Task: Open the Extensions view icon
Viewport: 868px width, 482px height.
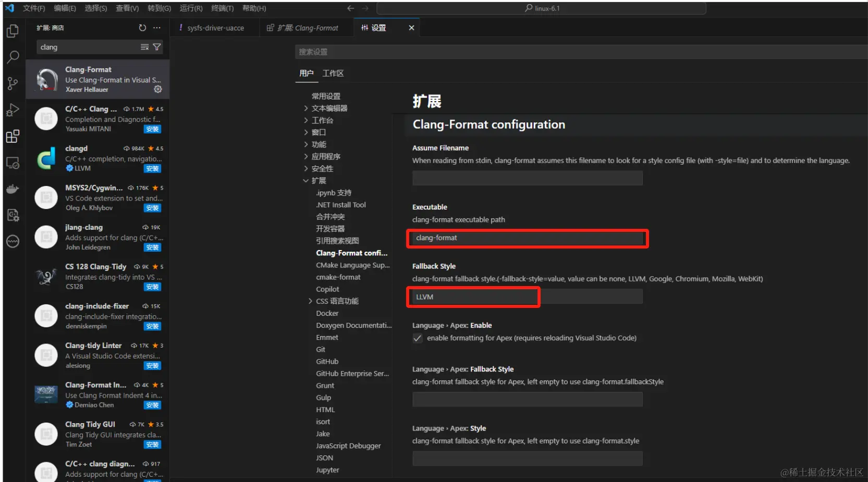Action: 13,137
